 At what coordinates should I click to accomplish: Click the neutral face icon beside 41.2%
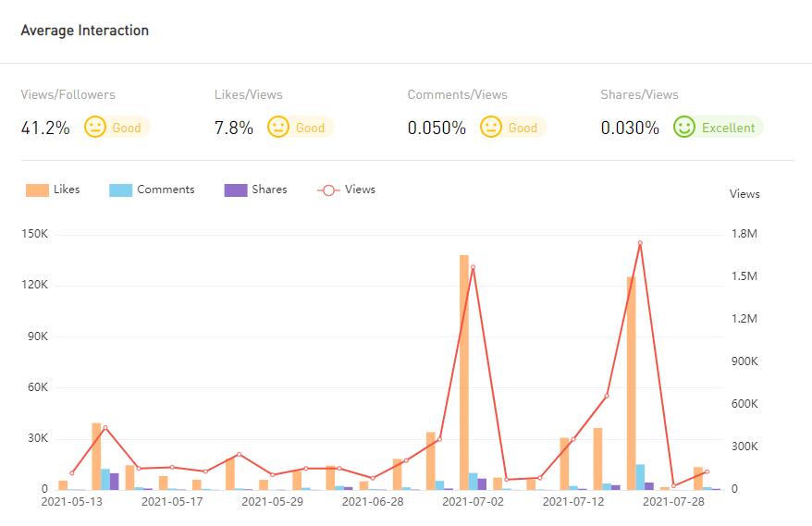(95, 128)
